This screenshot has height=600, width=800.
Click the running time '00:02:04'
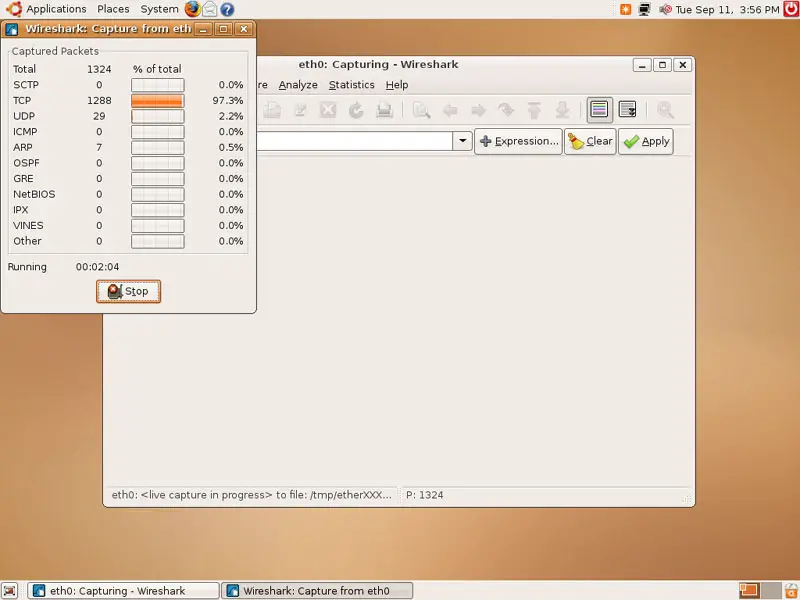coord(97,267)
